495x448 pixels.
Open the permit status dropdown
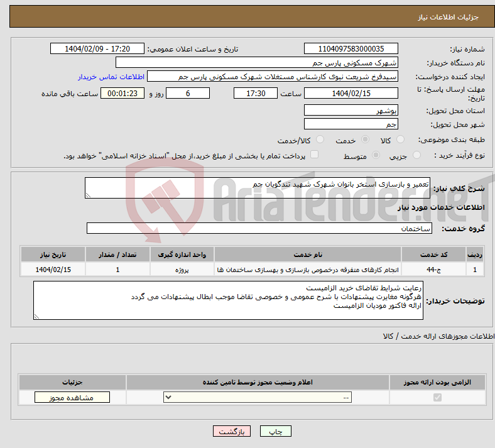point(258,398)
